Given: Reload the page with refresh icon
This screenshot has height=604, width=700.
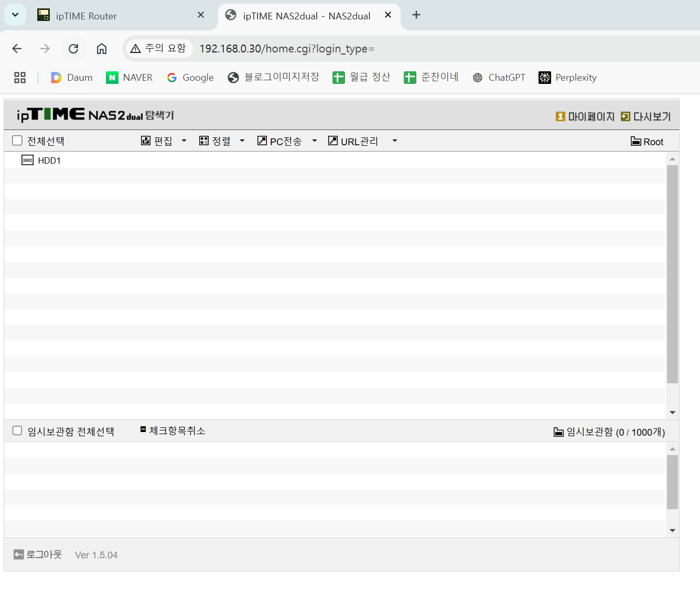Looking at the screenshot, I should pos(73,49).
